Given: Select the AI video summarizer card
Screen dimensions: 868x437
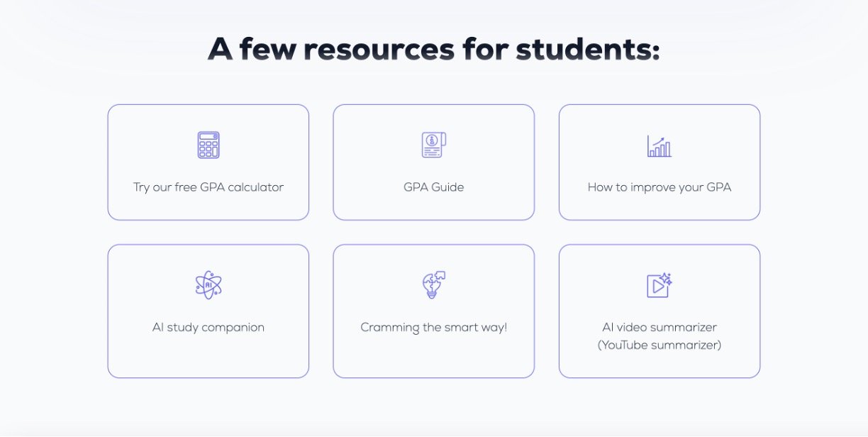Looking at the screenshot, I should (x=659, y=363).
